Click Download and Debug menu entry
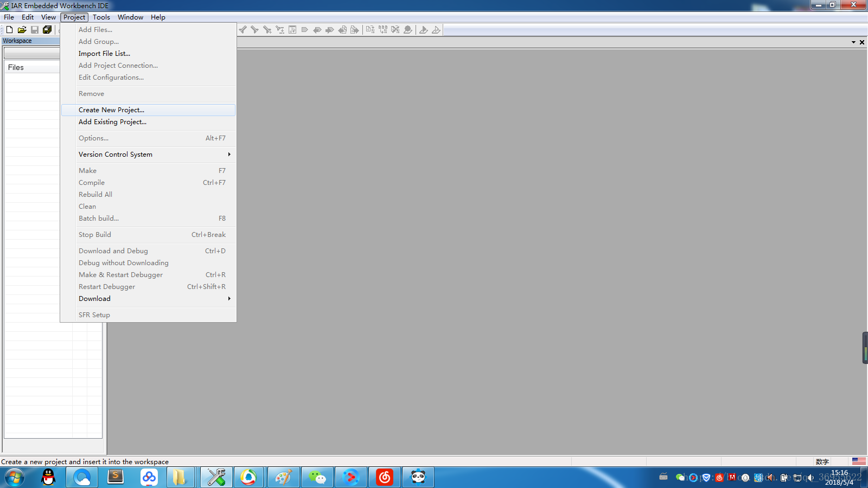The image size is (868, 488). (x=148, y=251)
